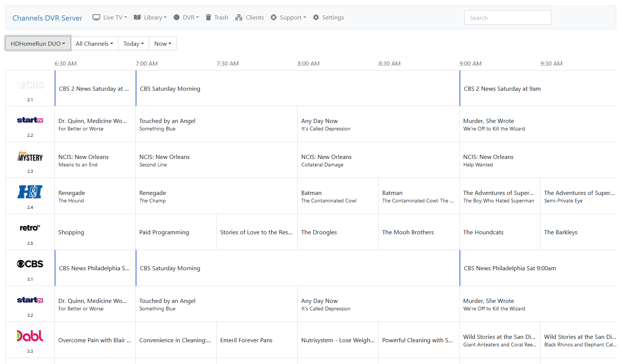This screenshot has height=364, width=623.
Task: Click the Live TV monitor icon
Action: (x=96, y=18)
